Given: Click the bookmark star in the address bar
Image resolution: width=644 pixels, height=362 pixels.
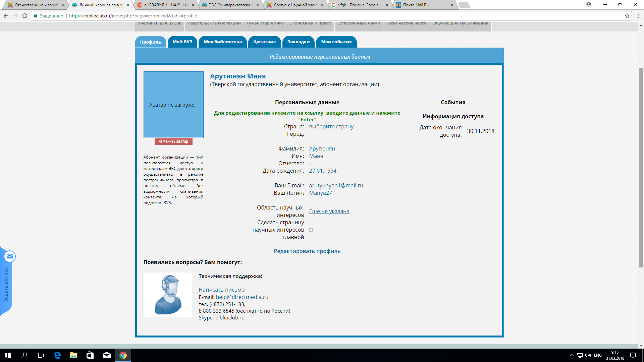Looking at the screenshot, I should (627, 16).
